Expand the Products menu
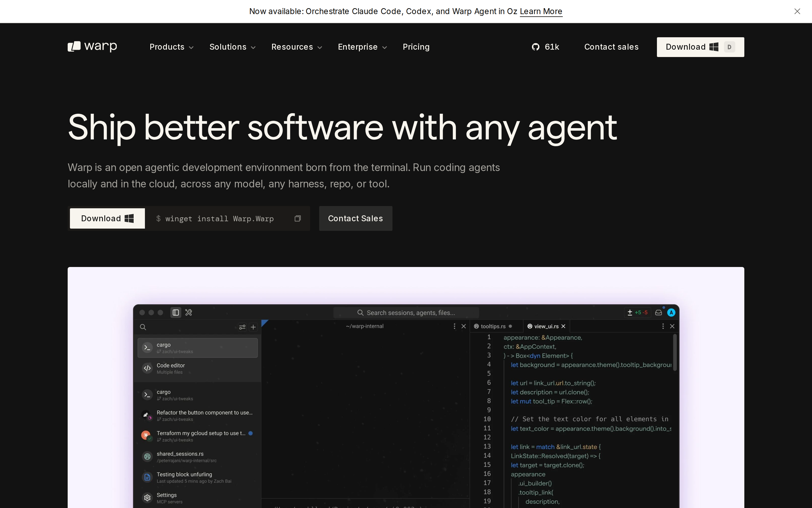 [x=171, y=47]
